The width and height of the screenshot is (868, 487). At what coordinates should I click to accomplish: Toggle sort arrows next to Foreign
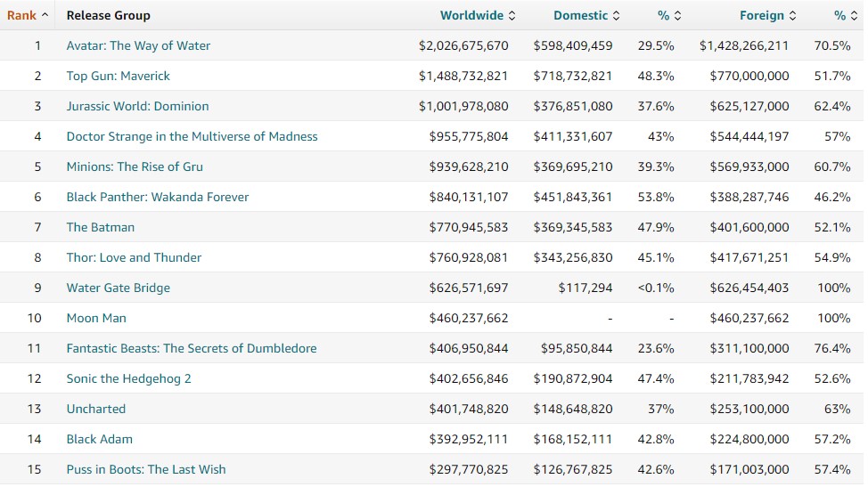(x=793, y=15)
